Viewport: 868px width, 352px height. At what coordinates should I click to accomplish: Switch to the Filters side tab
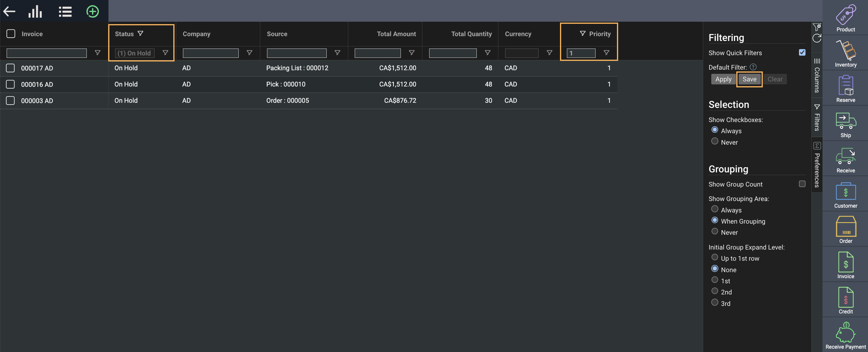817,118
